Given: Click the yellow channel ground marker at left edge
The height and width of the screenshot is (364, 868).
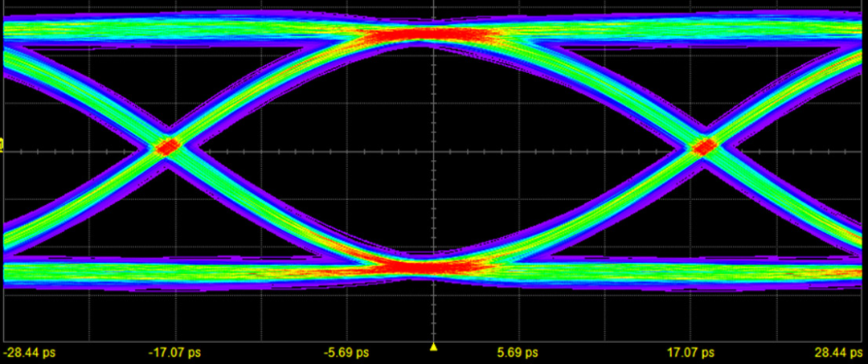Looking at the screenshot, I should (2, 146).
